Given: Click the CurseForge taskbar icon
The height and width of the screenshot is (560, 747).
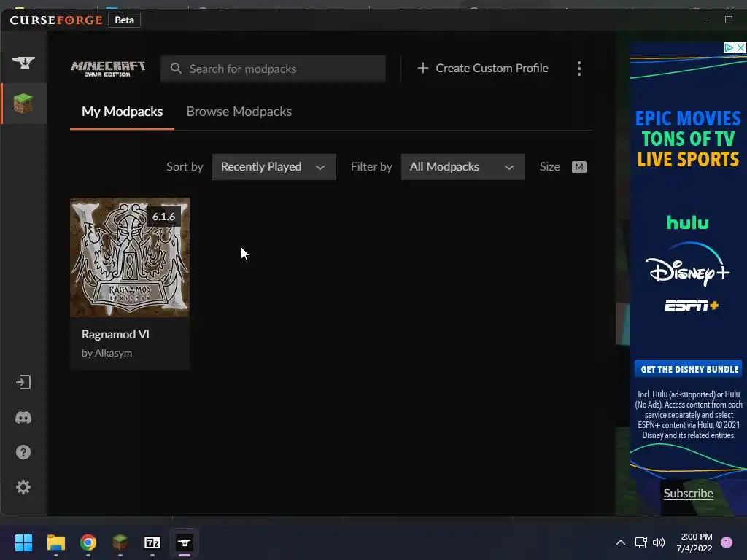Looking at the screenshot, I should click(x=185, y=542).
